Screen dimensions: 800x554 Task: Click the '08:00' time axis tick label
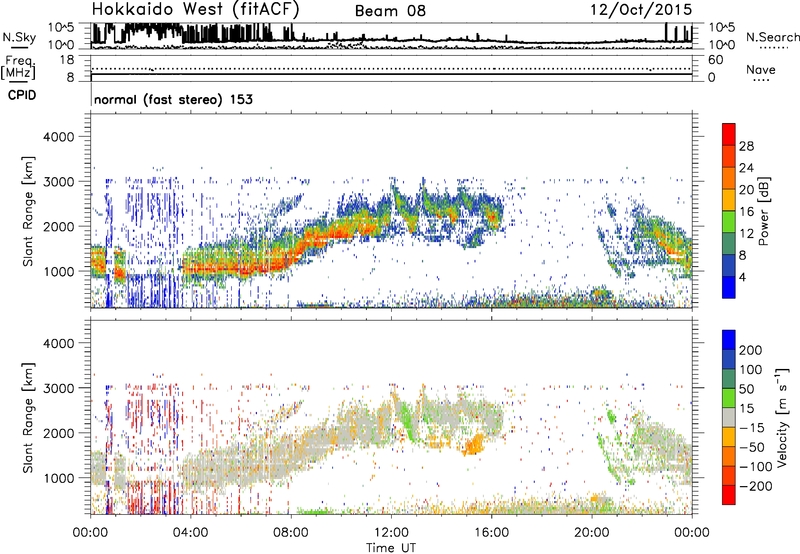[x=291, y=533]
